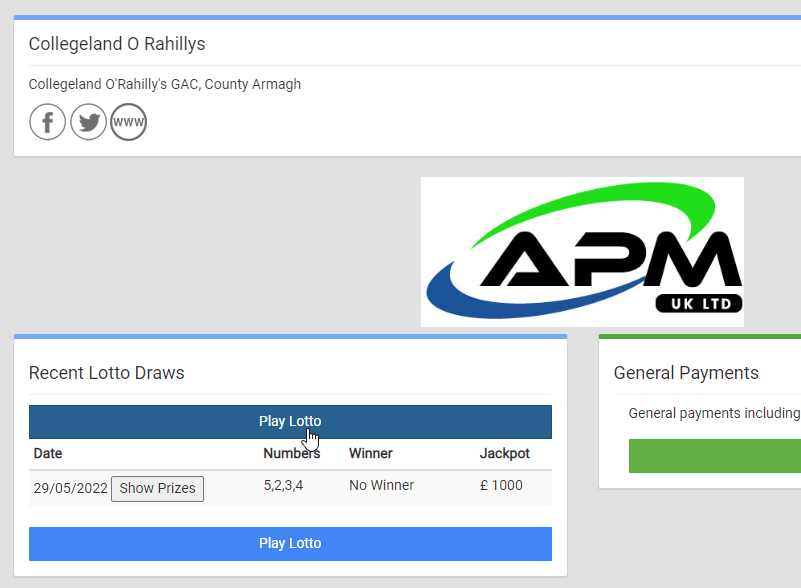Click the green General Payments button

click(715, 456)
